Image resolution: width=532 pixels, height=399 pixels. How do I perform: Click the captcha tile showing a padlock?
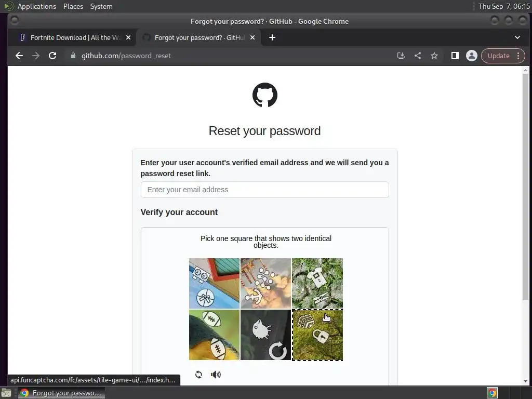317,335
